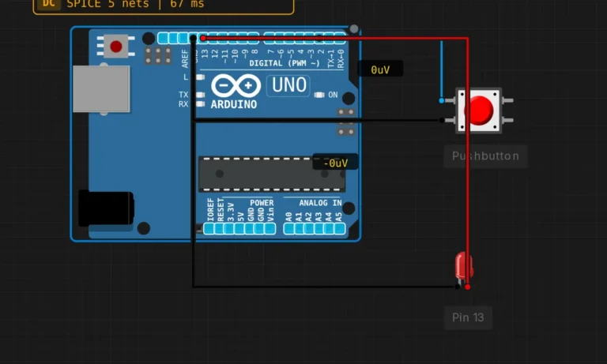Click the -0uV voltage probe readout
The height and width of the screenshot is (364, 607).
pos(335,163)
